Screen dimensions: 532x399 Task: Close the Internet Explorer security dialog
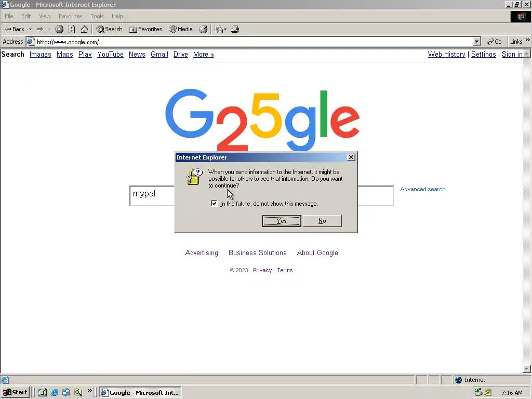351,157
